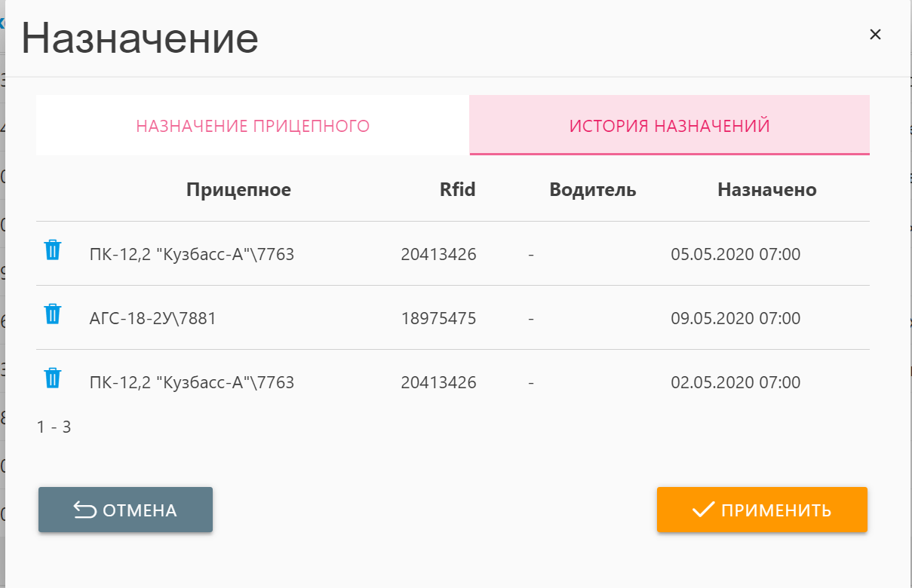The height and width of the screenshot is (588, 912).
Task: Click the checkmark icon on Применить
Action: (703, 510)
